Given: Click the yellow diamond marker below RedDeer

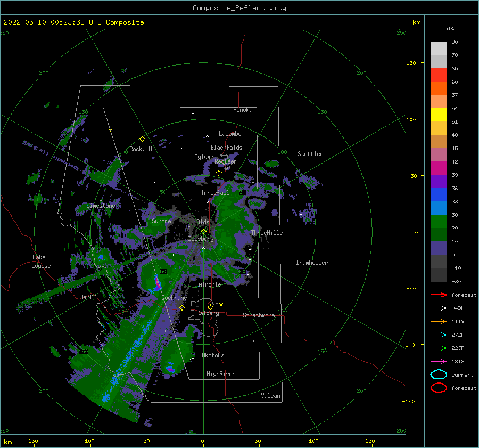Looking at the screenshot, I should point(219,173).
